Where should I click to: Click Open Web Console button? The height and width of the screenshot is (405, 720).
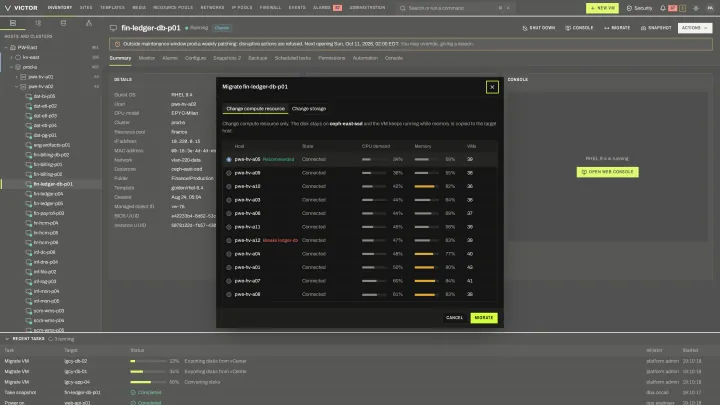click(x=607, y=172)
